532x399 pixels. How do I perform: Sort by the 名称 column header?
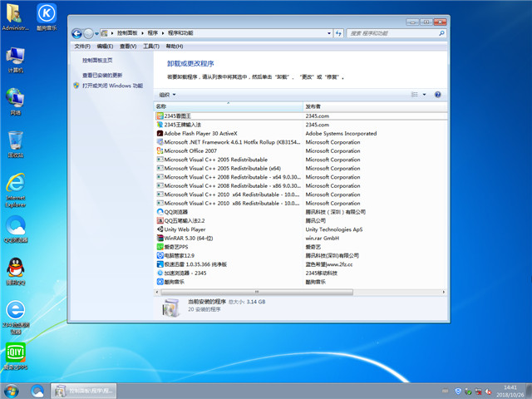point(229,106)
